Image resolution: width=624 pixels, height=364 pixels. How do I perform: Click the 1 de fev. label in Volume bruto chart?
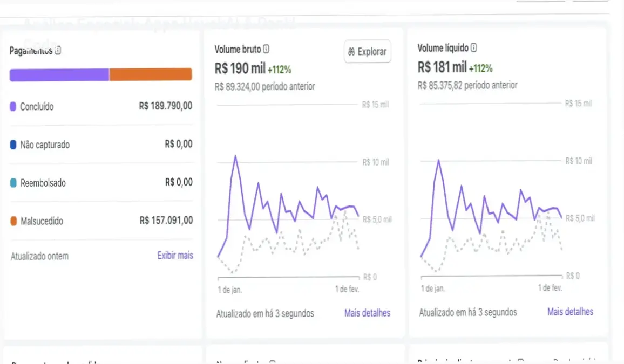[347, 289]
